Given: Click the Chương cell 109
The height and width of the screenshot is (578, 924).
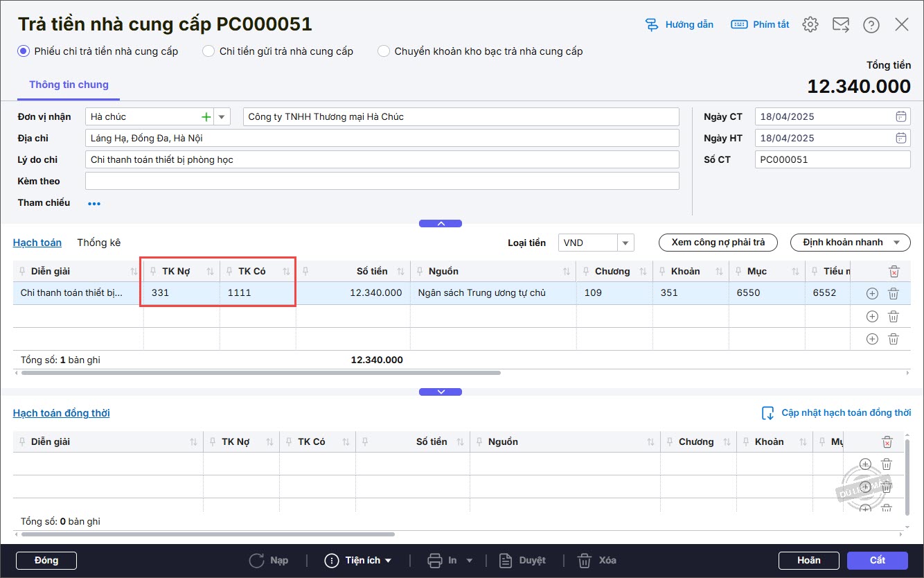Looking at the screenshot, I should [x=614, y=293].
